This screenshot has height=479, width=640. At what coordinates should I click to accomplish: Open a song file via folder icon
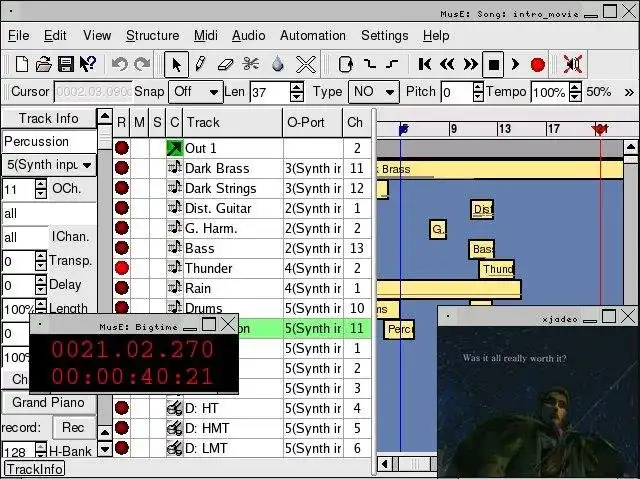pos(43,64)
